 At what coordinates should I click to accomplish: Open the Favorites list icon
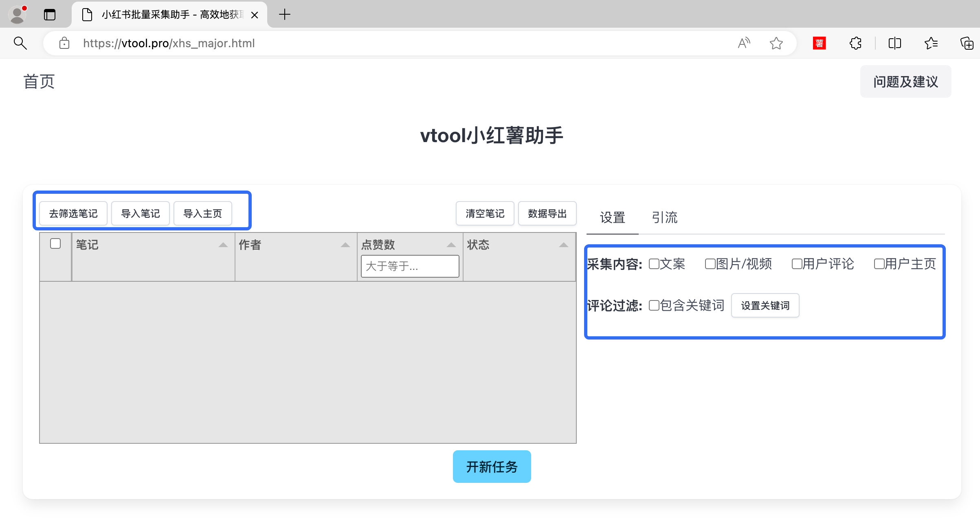931,43
